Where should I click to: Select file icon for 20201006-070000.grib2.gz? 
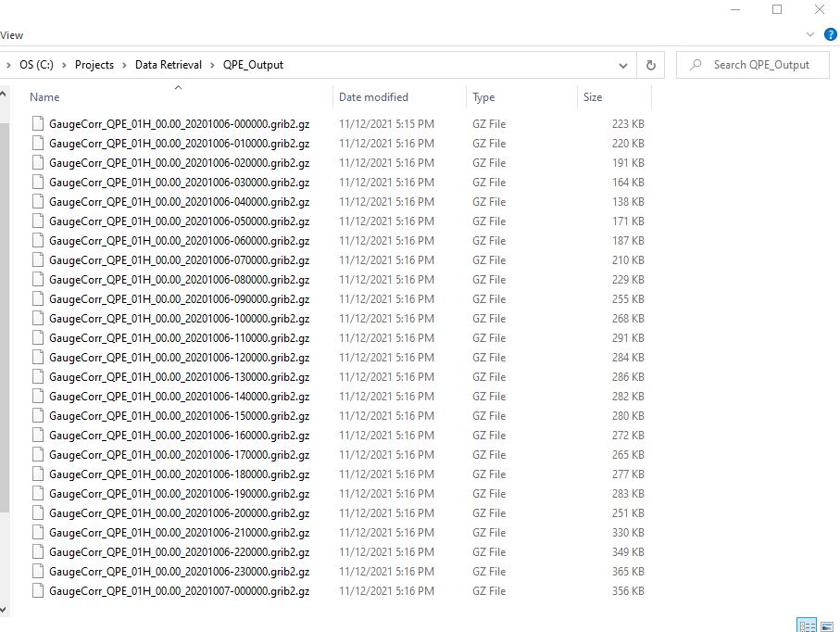[37, 260]
